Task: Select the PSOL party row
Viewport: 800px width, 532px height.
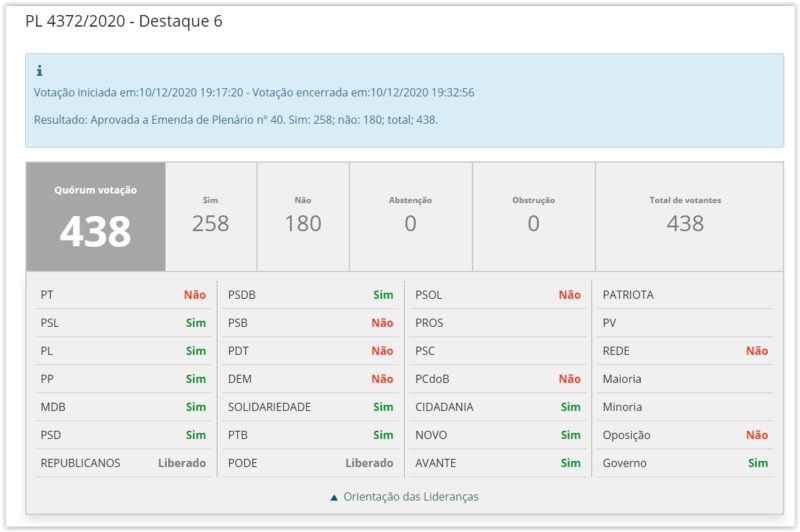Action: (x=497, y=295)
